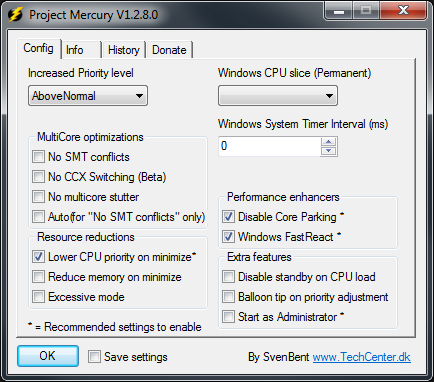Open the www.TechCenter.dk link
Viewport: 434px width, 382px height.
(x=362, y=357)
